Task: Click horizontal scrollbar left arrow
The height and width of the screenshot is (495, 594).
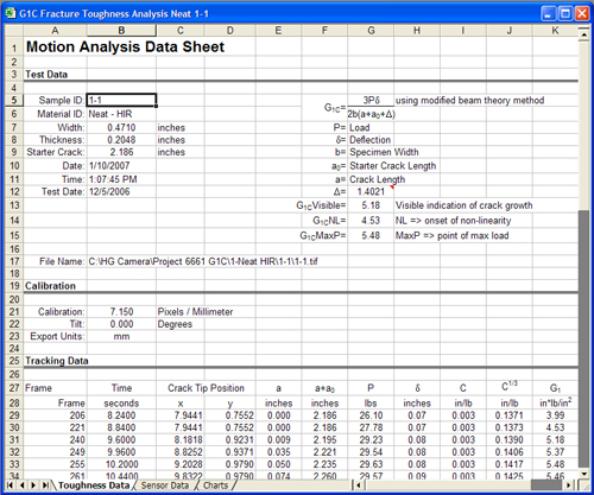Action: point(358,485)
